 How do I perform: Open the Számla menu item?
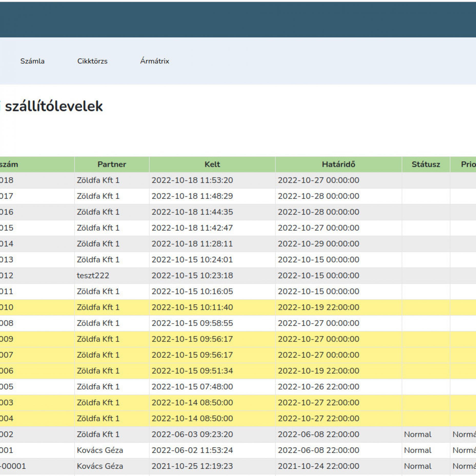coord(32,61)
